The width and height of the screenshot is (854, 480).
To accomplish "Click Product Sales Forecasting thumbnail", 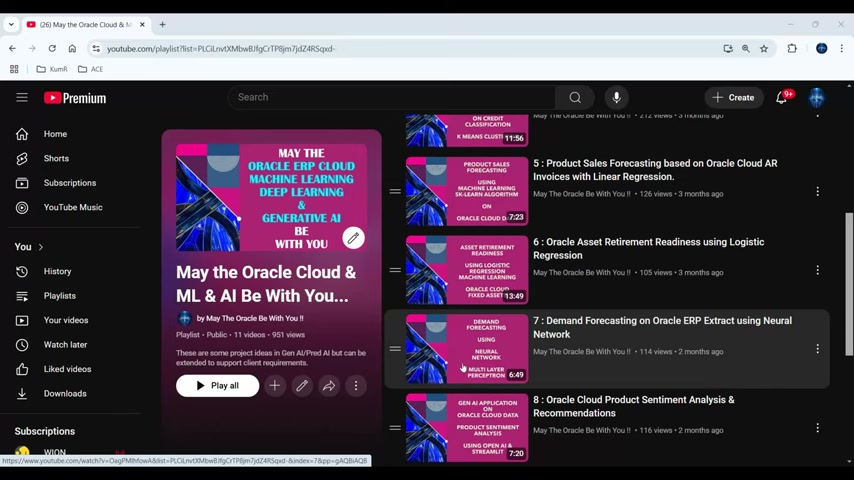I will [467, 191].
